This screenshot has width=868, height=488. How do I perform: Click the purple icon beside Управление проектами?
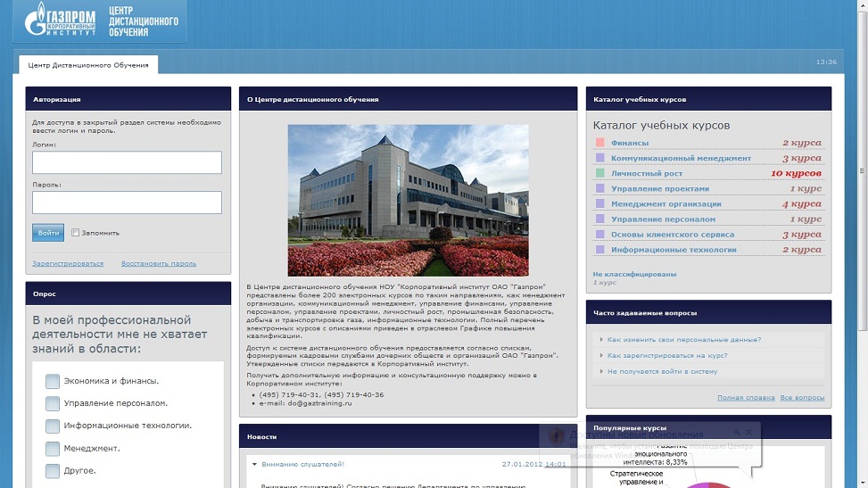click(x=600, y=189)
